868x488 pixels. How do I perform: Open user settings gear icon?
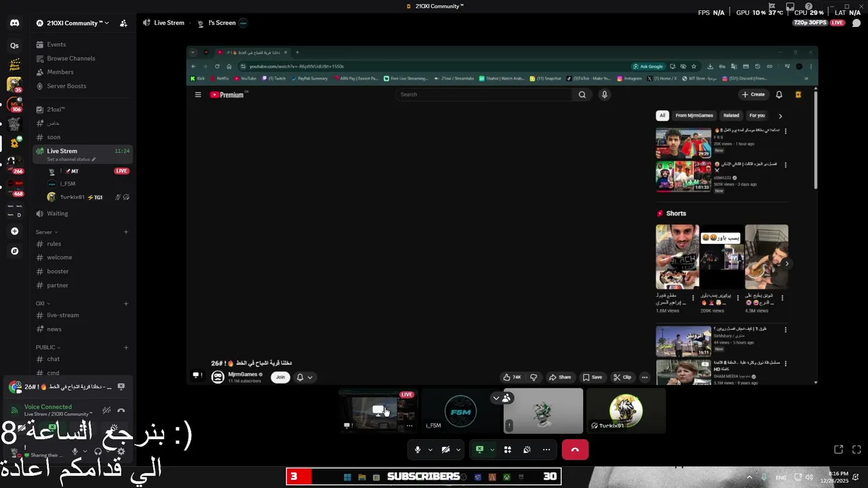(121, 451)
